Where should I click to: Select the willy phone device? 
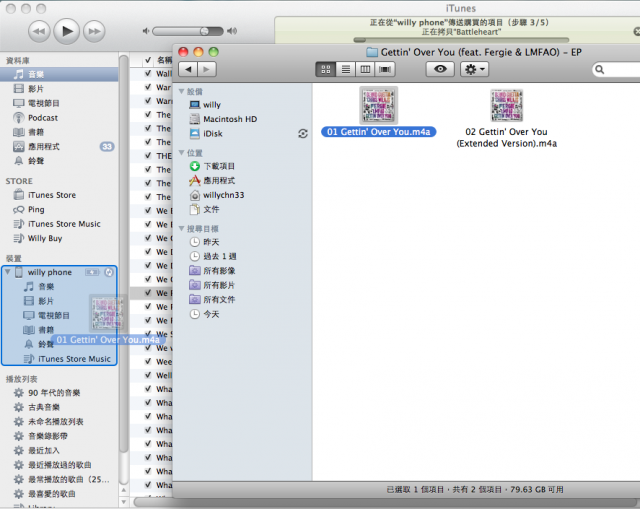pyautogui.click(x=49, y=272)
